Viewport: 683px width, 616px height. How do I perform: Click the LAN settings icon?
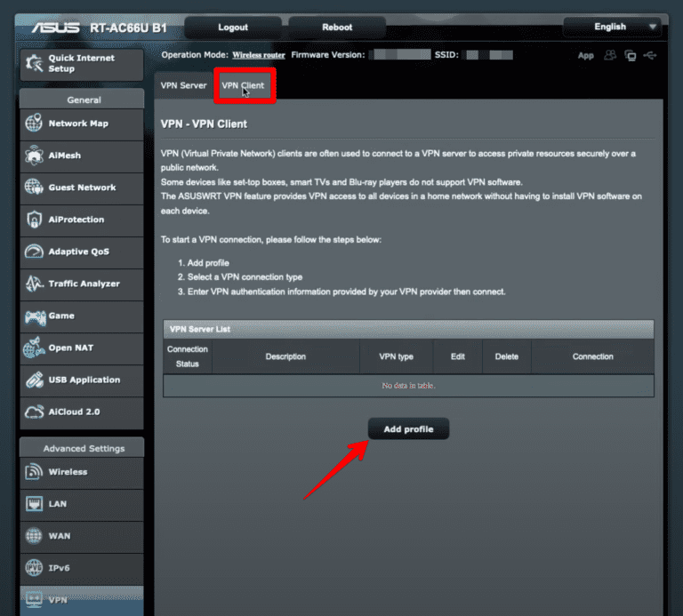pos(34,504)
